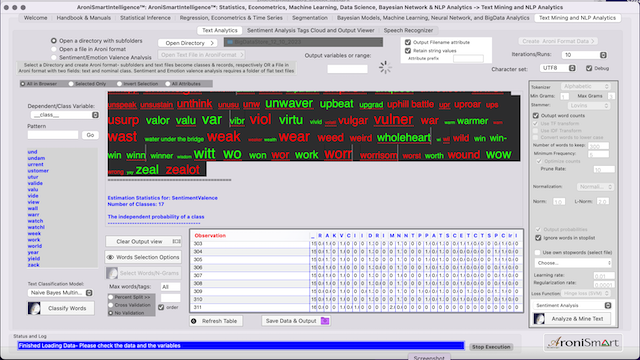Click the icon on Select Words/N-Grams
The width and height of the screenshot is (640, 360).
(x=112, y=273)
